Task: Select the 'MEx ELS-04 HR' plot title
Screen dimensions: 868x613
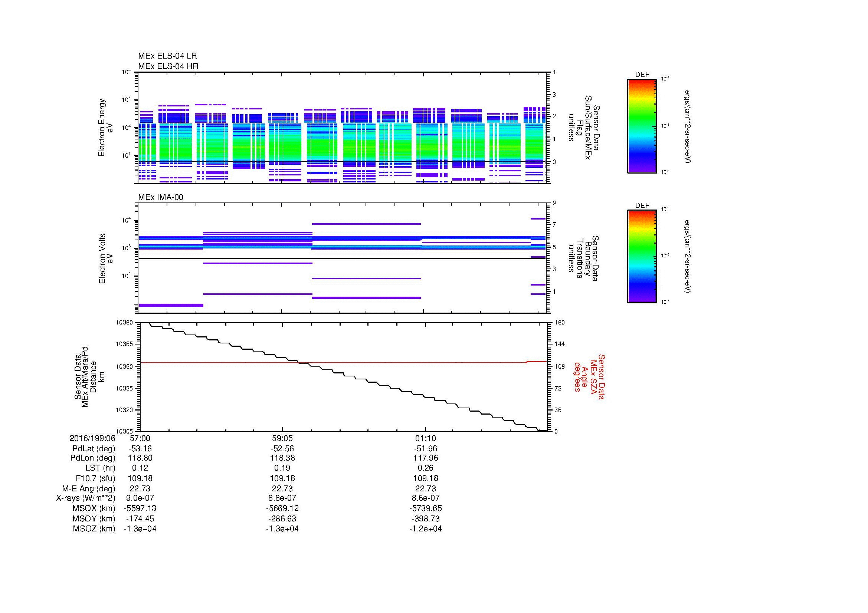Action: coord(168,66)
